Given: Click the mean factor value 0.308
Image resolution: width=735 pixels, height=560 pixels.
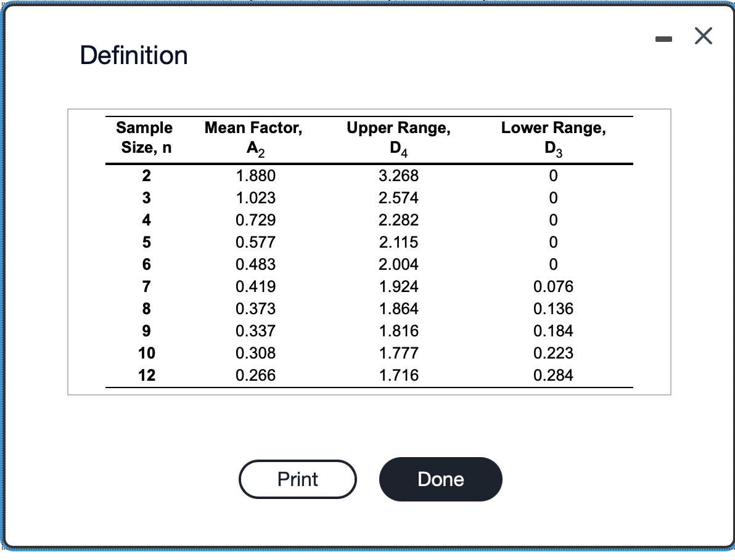Looking at the screenshot, I should click(255, 353).
